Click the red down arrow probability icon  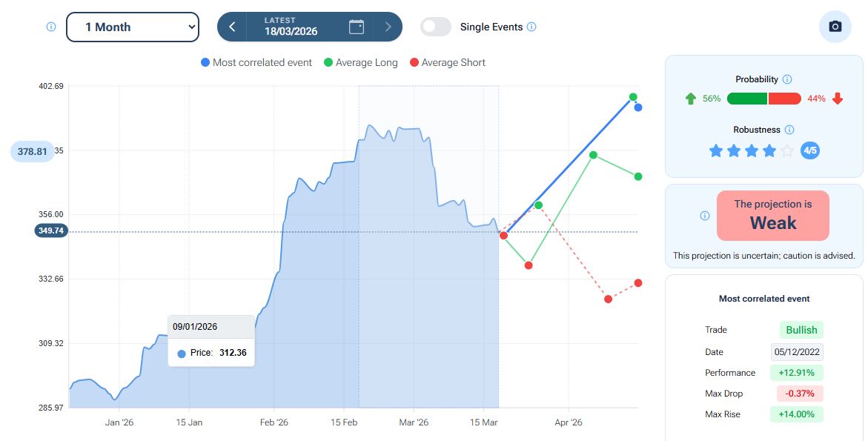[x=838, y=99]
